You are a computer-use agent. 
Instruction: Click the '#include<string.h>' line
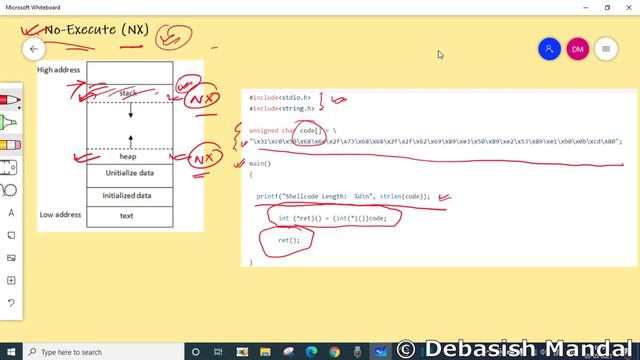(x=282, y=109)
